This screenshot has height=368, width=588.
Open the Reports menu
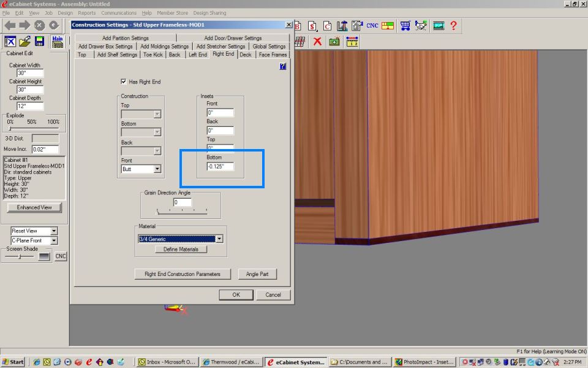(x=86, y=13)
